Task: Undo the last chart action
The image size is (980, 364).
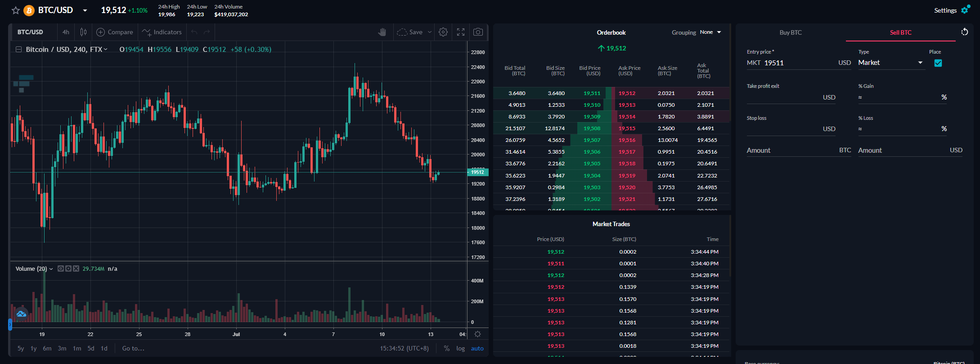Action: click(x=194, y=32)
